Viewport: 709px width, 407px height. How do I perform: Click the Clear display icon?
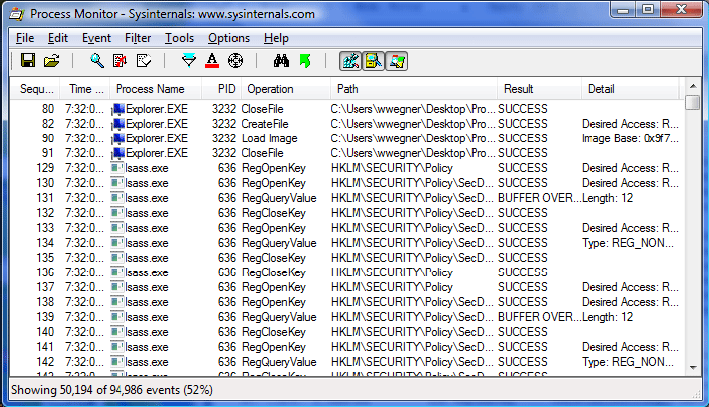coord(144,60)
